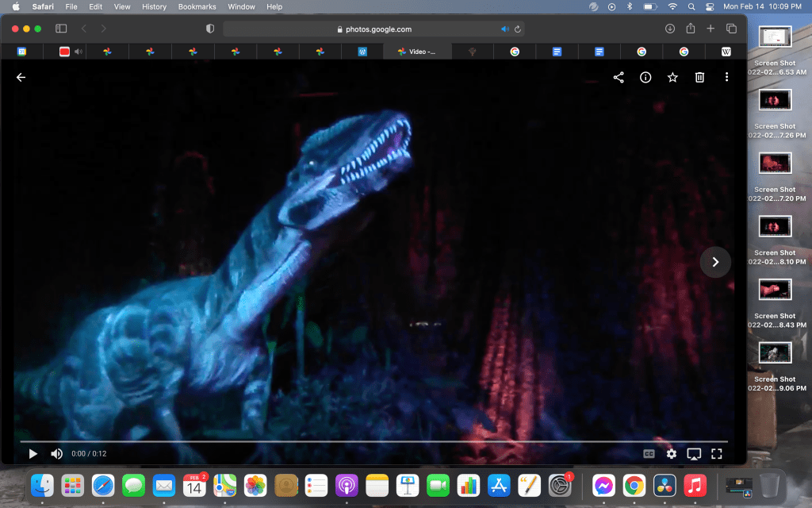
Task: Mute the video with the speaker icon
Action: coord(56,454)
